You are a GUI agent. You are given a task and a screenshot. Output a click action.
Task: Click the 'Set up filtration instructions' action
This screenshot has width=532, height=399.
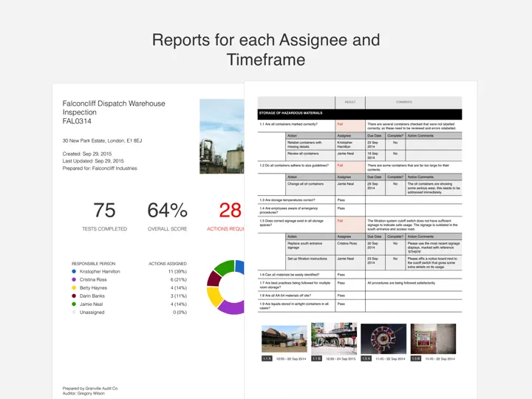coord(307,259)
